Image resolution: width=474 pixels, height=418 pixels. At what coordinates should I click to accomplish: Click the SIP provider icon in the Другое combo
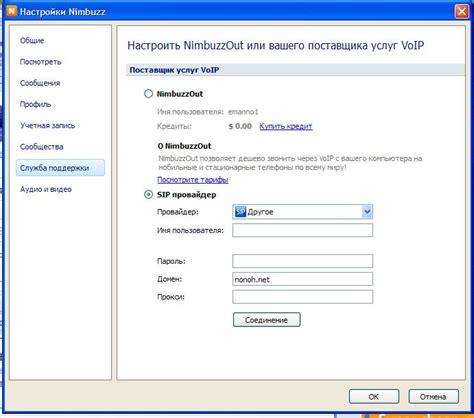coord(240,212)
